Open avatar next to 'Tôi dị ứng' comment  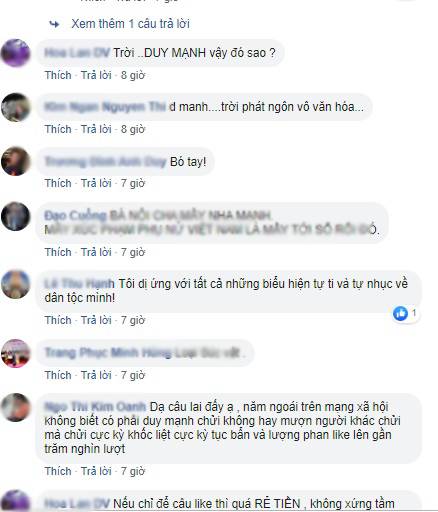click(15, 284)
